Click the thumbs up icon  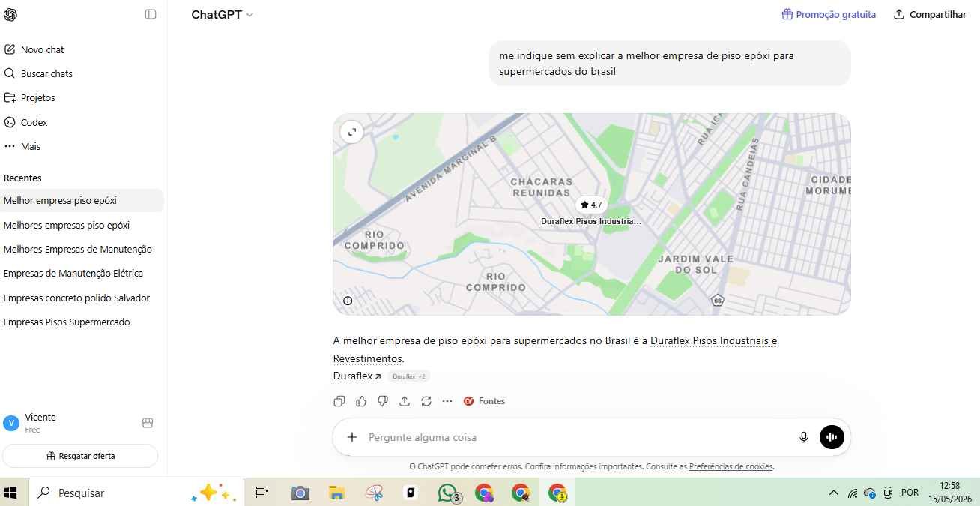(361, 401)
